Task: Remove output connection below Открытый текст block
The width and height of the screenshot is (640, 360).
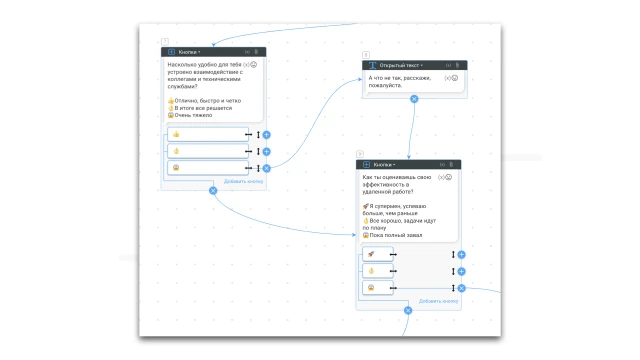Action: click(414, 99)
